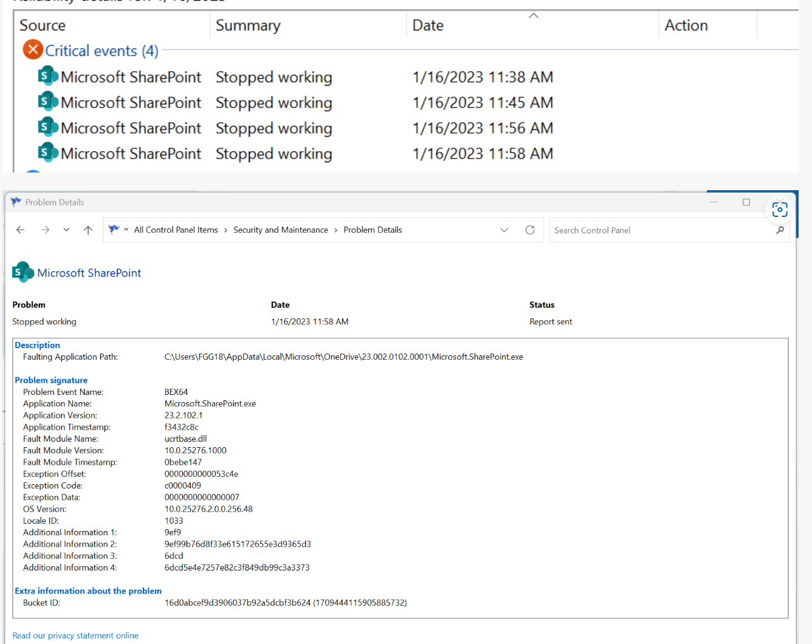The height and width of the screenshot is (644, 812).
Task: Select SharePoint icon in the 11:45 AM row
Action: coord(48,102)
